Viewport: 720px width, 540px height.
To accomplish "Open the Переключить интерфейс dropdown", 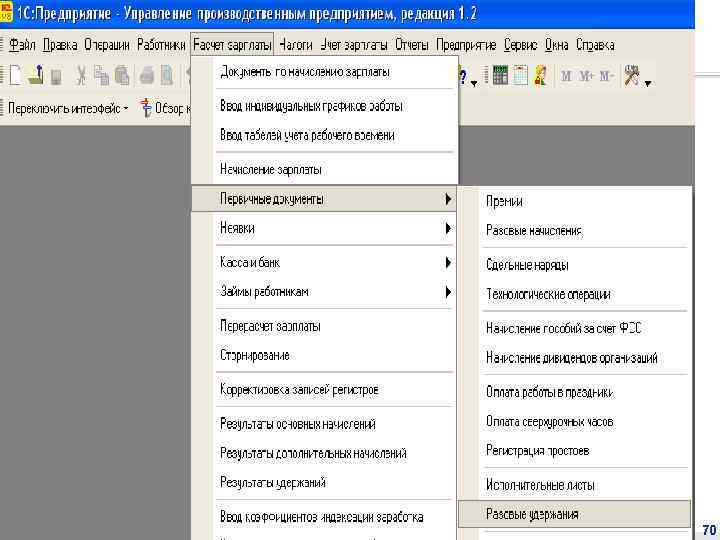I will tap(68, 108).
